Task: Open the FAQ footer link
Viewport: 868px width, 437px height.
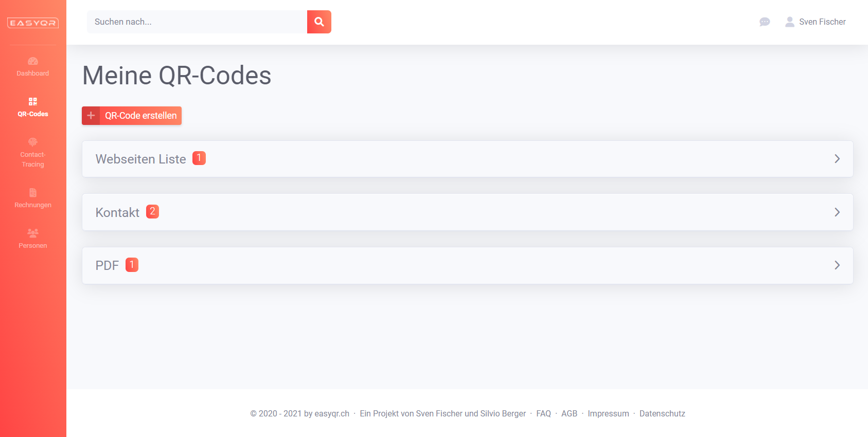Action: click(x=543, y=413)
